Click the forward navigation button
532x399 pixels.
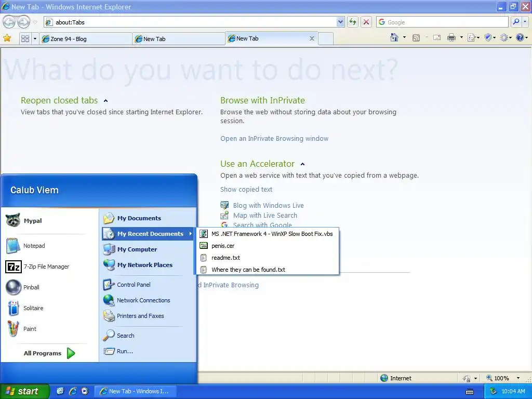23,22
